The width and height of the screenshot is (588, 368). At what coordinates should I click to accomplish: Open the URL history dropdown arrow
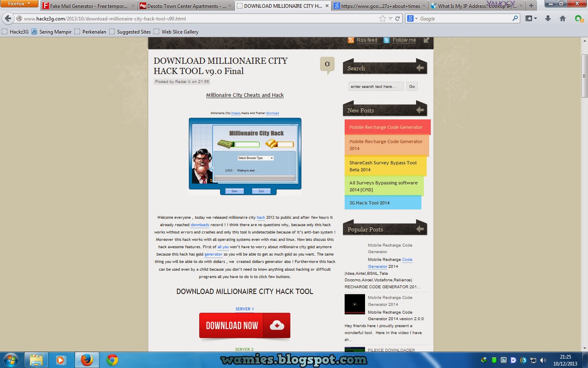pos(390,18)
